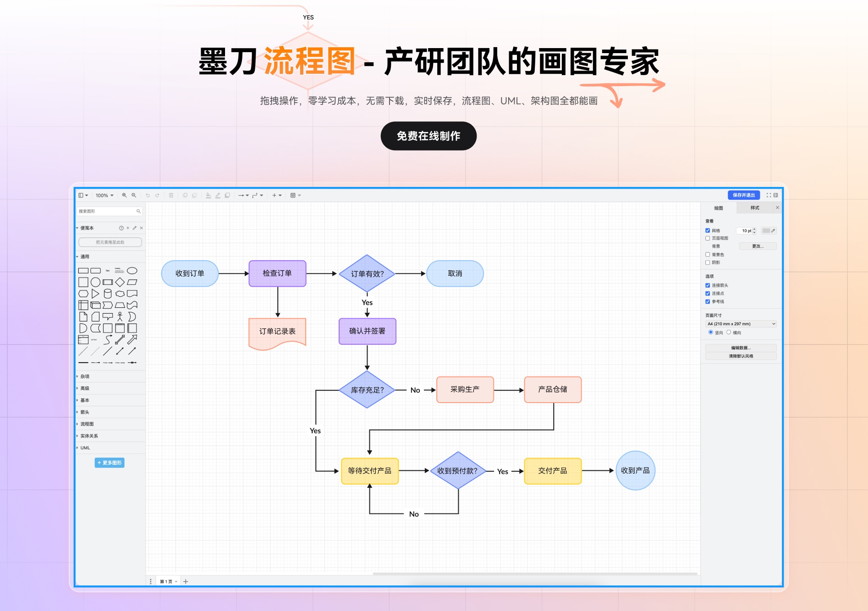Click the line color pencil icon

pos(218,195)
